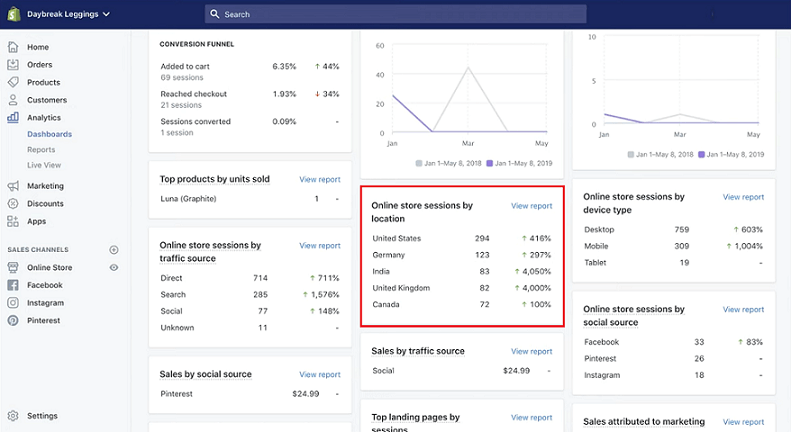The width and height of the screenshot is (791, 432).
Task: View report for Top products by units sold
Action: [x=319, y=180]
